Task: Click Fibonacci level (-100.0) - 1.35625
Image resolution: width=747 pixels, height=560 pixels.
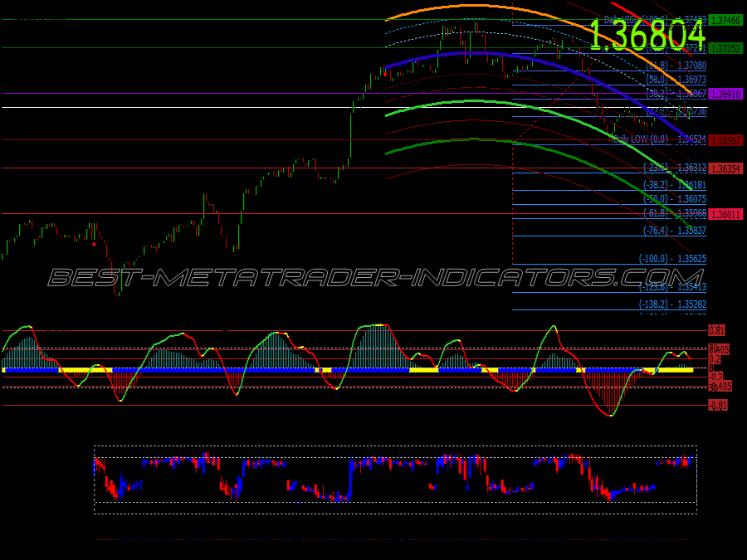Action: click(672, 259)
